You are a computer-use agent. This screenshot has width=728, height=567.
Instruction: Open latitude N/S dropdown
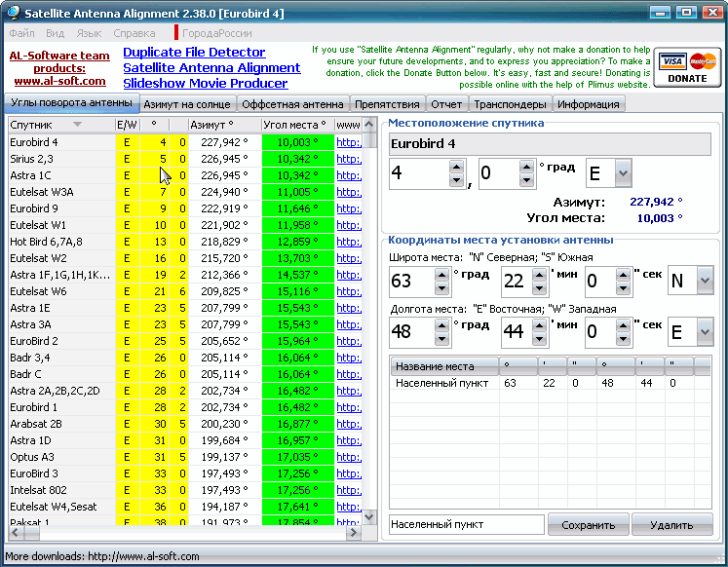(705, 281)
